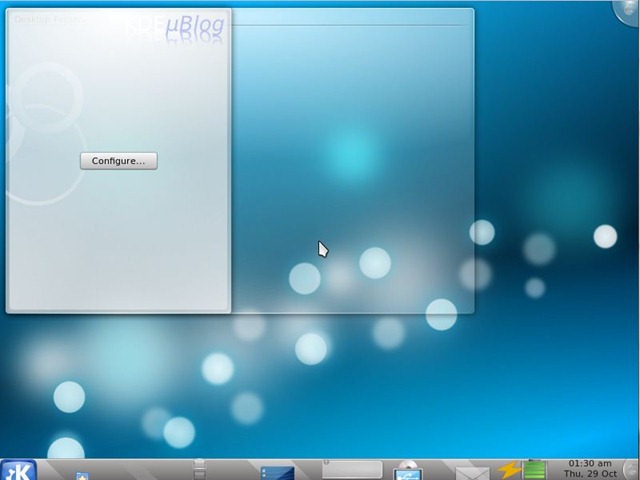Screen dimensions: 640x480
Task: Open the mail envelope tray icon
Action: 473,473
